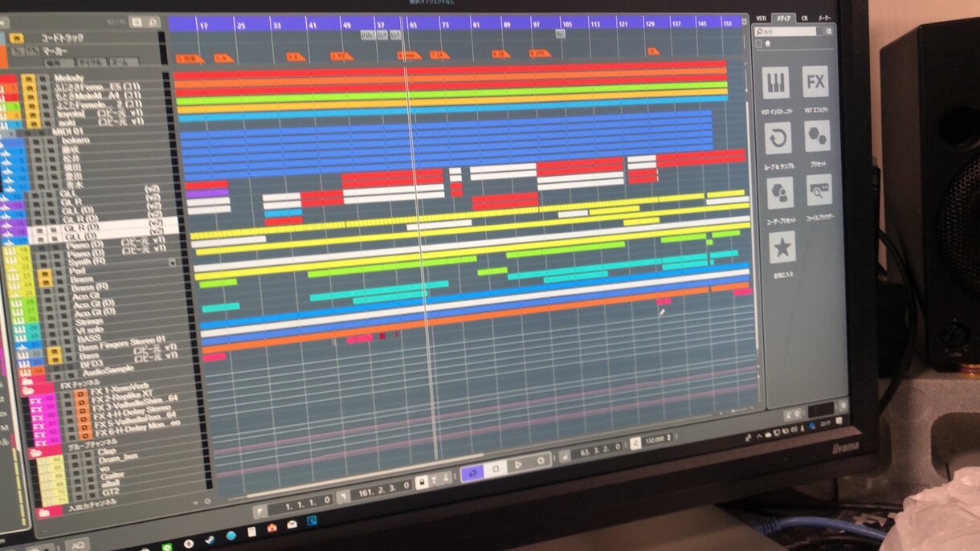Open the Synth (R) track dropdown arrow
Viewport: 980px width, 551px height.
[173, 263]
